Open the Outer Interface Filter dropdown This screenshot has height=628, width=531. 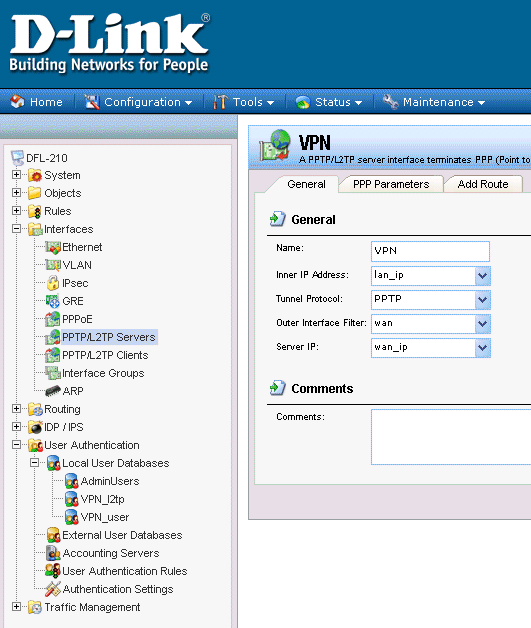pyautogui.click(x=483, y=324)
